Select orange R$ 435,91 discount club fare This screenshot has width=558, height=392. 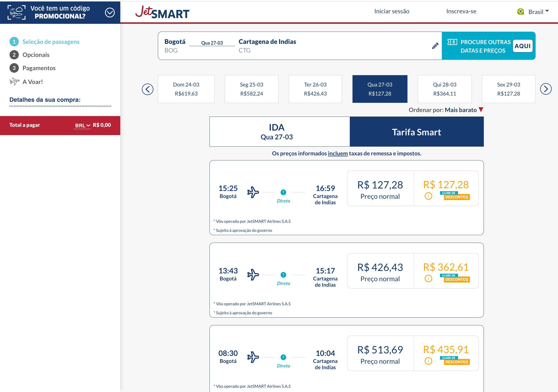446,353
